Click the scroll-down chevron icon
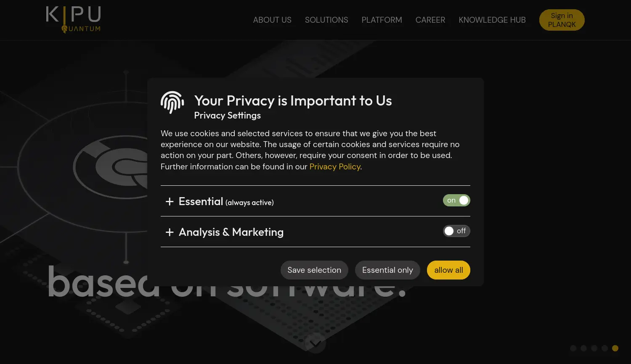Viewport: 631px width, 364px height. tap(315, 343)
